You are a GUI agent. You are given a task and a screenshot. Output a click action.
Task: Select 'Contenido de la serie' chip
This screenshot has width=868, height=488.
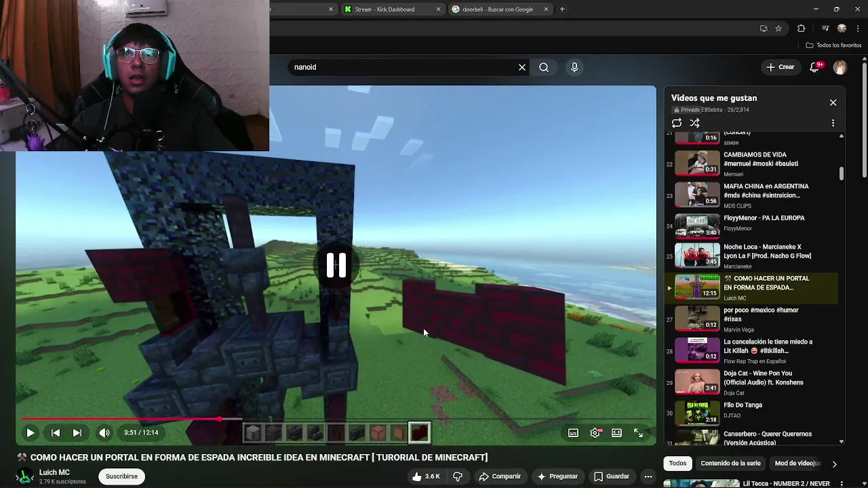tap(730, 464)
